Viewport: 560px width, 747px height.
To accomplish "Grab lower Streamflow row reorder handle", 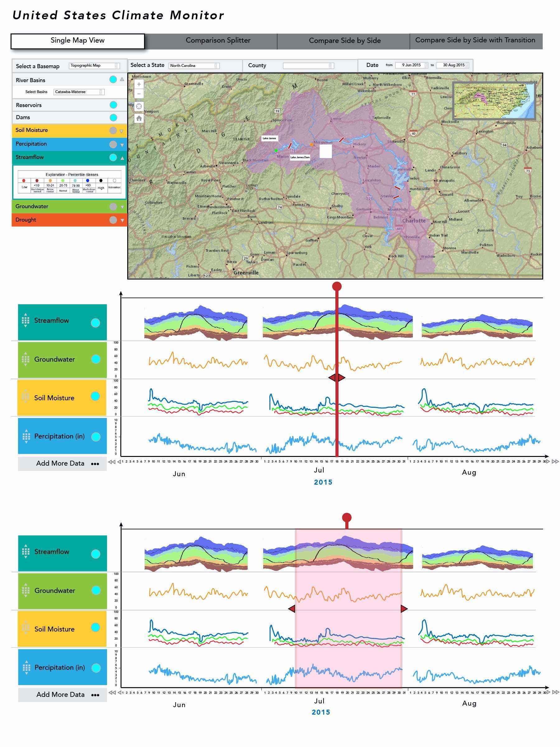I will click(26, 552).
